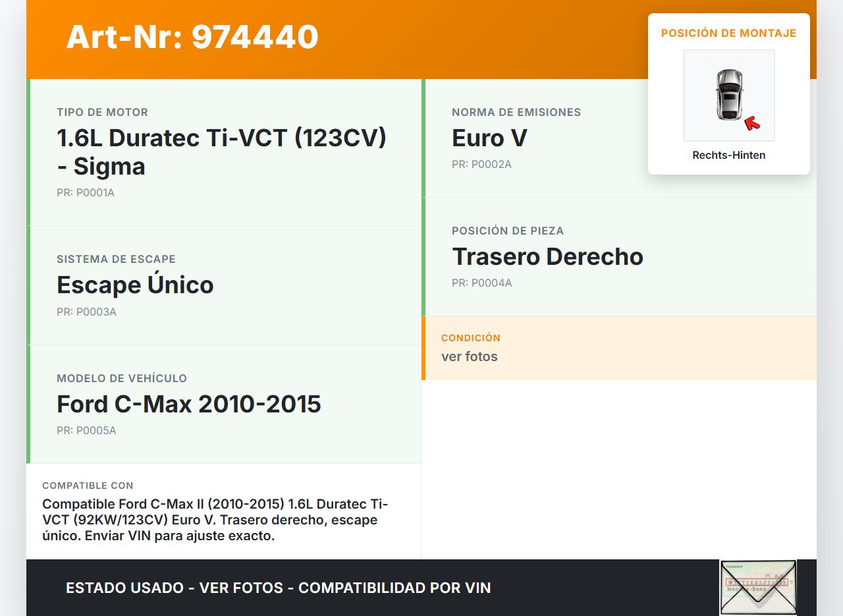Click the PR: P0001A code
Screen dimensions: 843x616
tap(86, 193)
